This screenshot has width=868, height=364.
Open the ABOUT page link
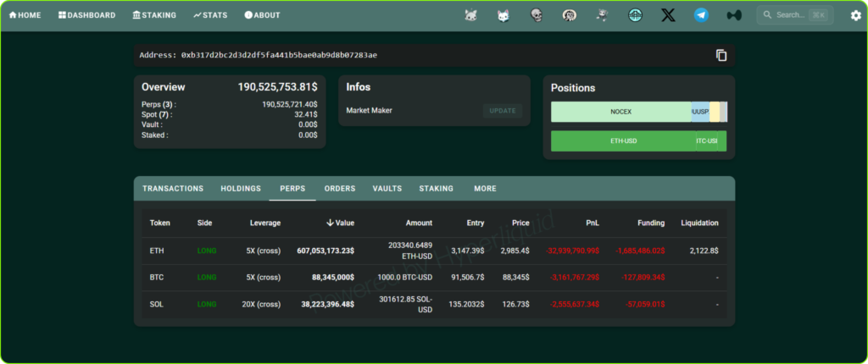[x=262, y=15]
